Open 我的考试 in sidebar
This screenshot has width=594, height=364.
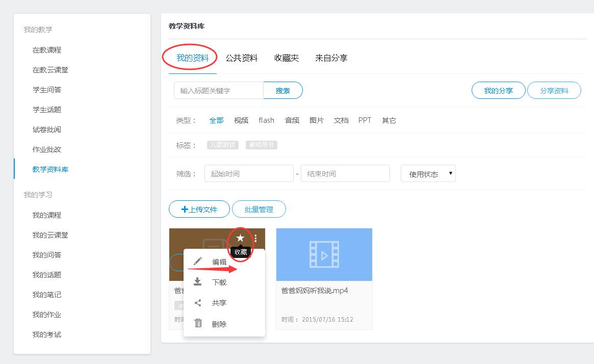[46, 334]
